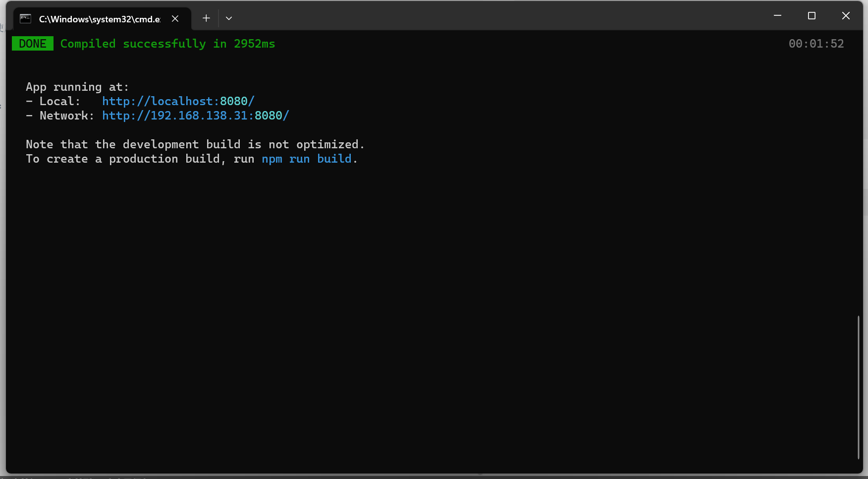Open the http://localhost:8080/ link
868x479 pixels.
[x=178, y=101]
